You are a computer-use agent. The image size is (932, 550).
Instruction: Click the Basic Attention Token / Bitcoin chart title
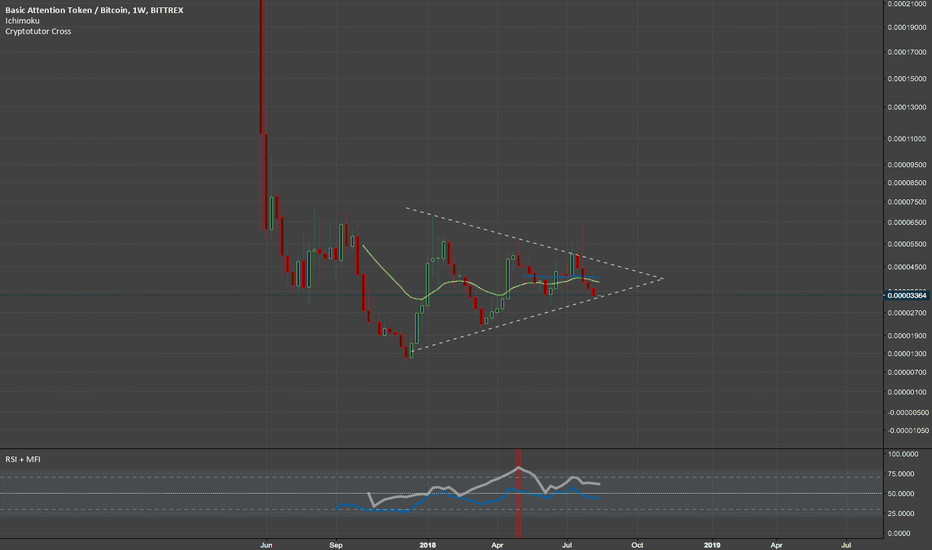tap(94, 10)
